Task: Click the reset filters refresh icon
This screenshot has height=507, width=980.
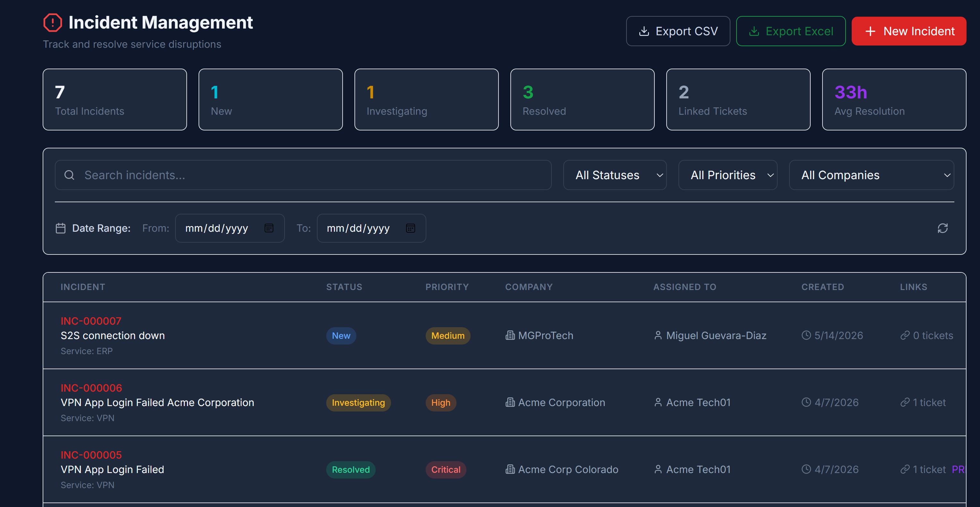Action: pyautogui.click(x=942, y=228)
